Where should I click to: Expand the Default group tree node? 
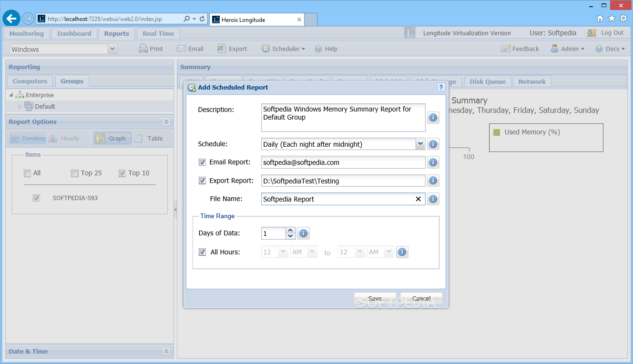20,106
